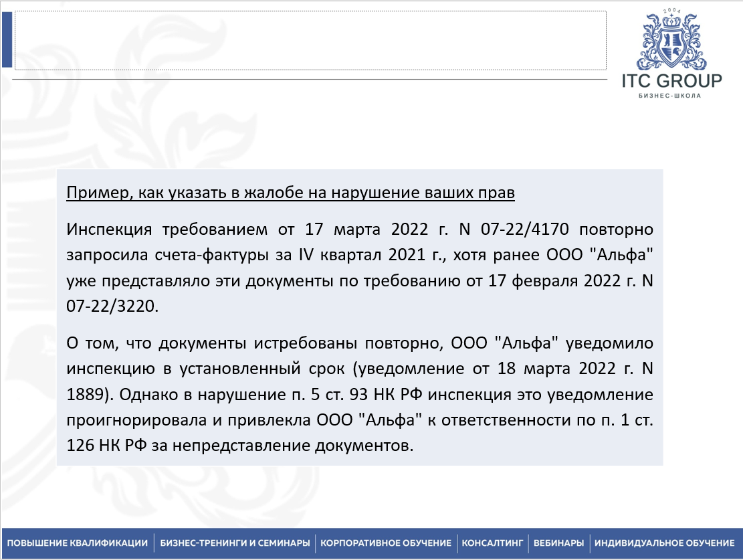Click the empty title placeholder box
Image resolution: width=743 pixels, height=560 pixels.
coord(310,40)
